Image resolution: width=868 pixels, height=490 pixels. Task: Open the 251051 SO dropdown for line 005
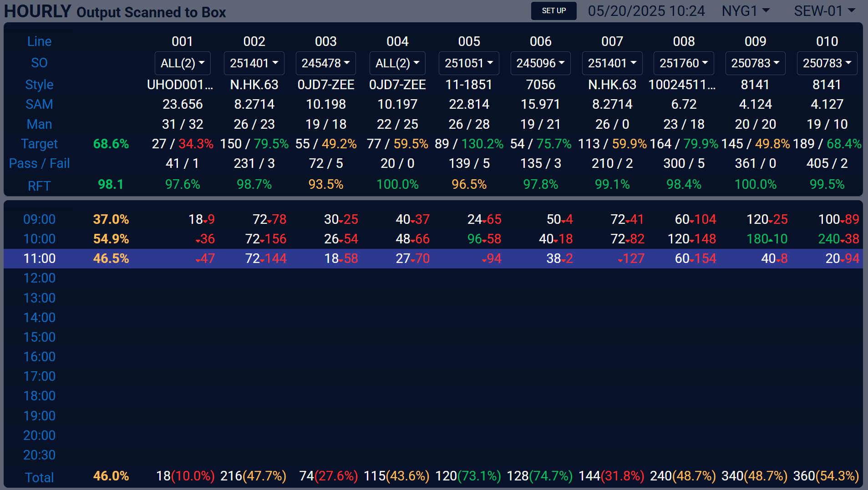coord(469,63)
